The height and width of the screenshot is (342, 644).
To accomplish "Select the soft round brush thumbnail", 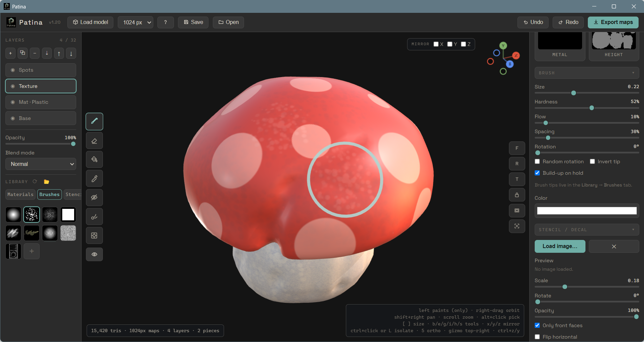I will 13,215.
